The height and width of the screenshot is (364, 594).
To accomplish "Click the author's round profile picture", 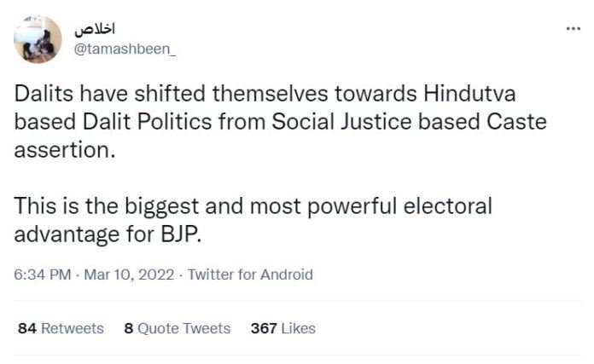I will pos(38,39).
